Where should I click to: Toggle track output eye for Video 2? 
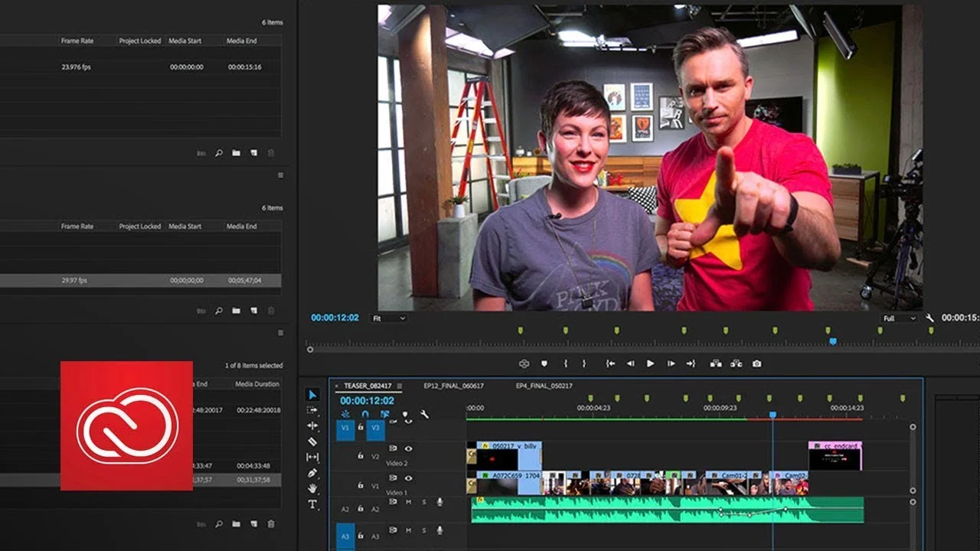tap(407, 448)
